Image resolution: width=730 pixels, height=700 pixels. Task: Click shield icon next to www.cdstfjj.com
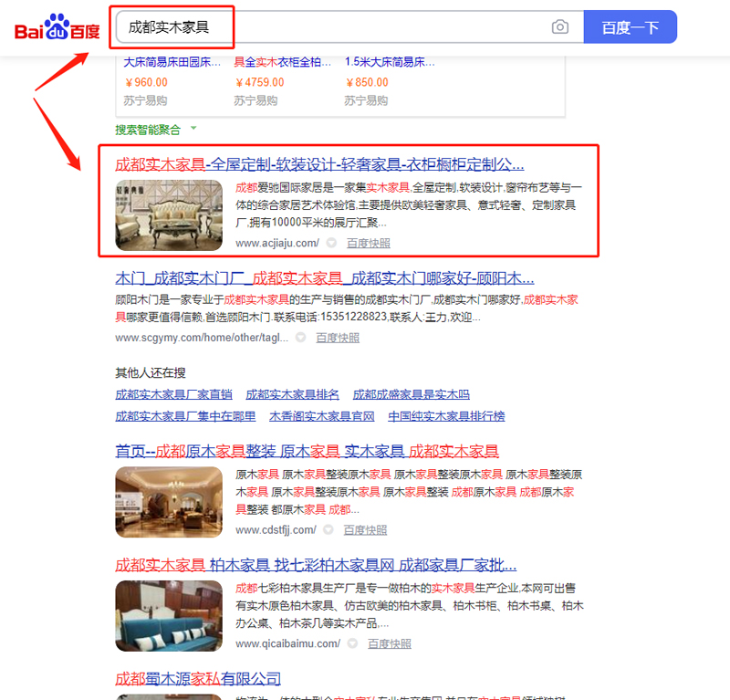coord(328,530)
